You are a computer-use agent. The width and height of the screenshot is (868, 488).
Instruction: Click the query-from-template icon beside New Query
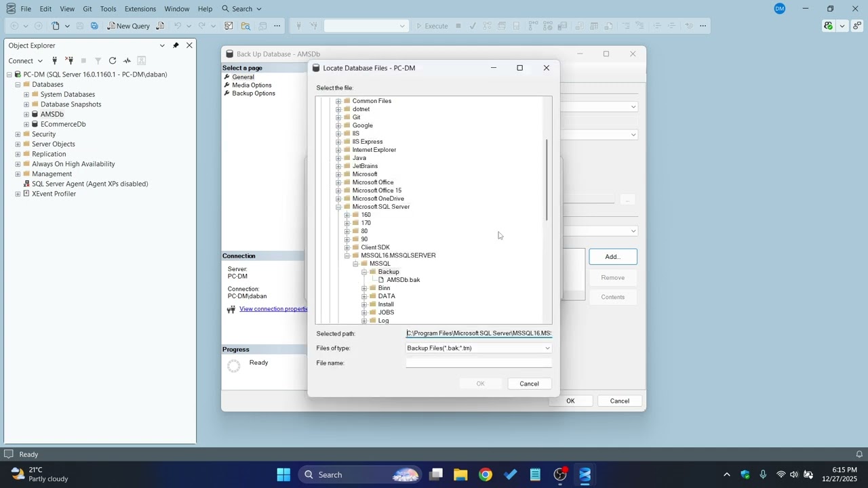coord(161,26)
